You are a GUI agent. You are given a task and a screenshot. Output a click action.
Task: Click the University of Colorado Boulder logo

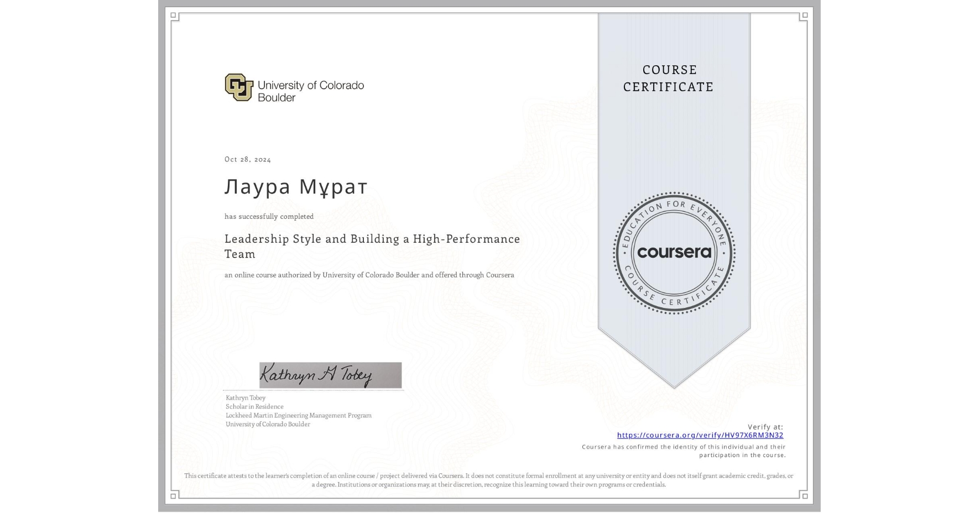(x=294, y=88)
